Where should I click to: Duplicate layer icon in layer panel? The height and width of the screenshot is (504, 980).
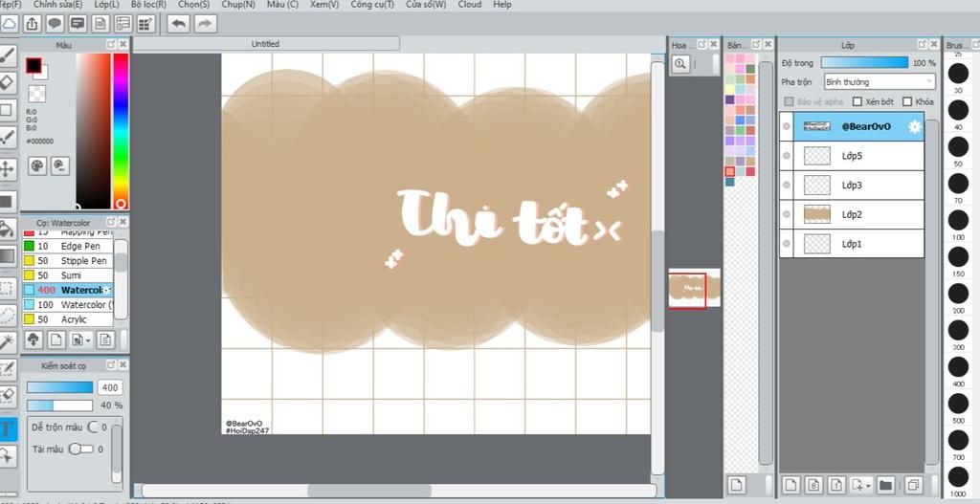coord(912,485)
